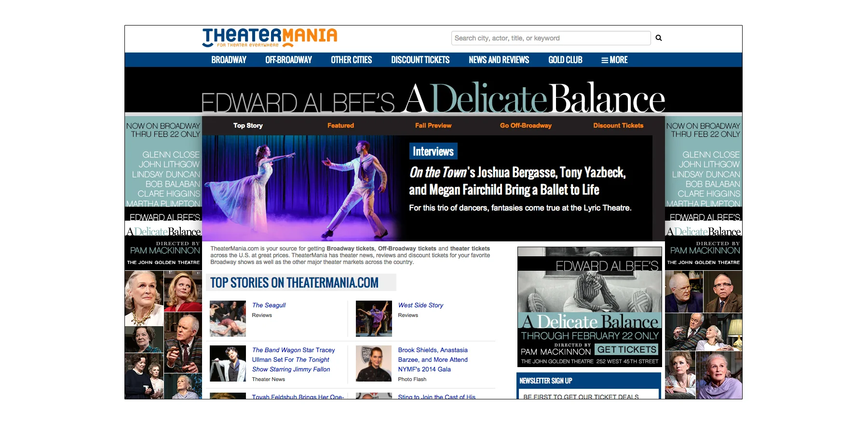Click the TheaterMania logo
The image size is (868, 436).
[x=269, y=37]
